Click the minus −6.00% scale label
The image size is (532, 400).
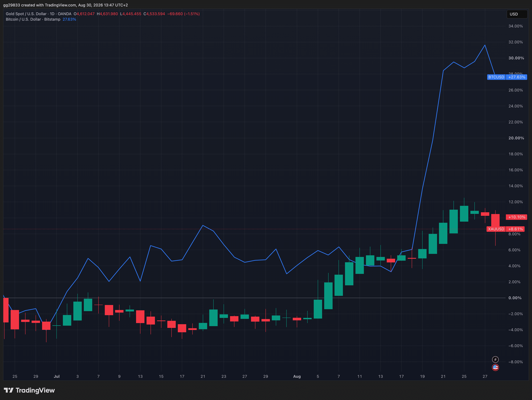516,346
